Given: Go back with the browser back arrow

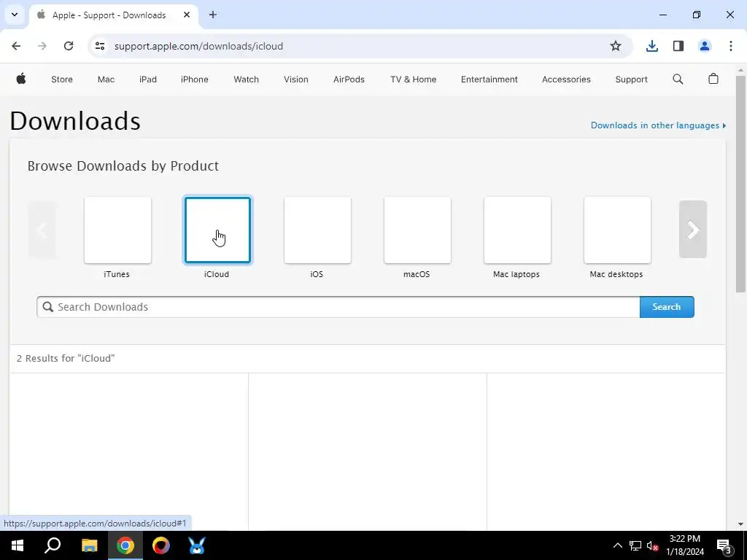Looking at the screenshot, I should 16,46.
